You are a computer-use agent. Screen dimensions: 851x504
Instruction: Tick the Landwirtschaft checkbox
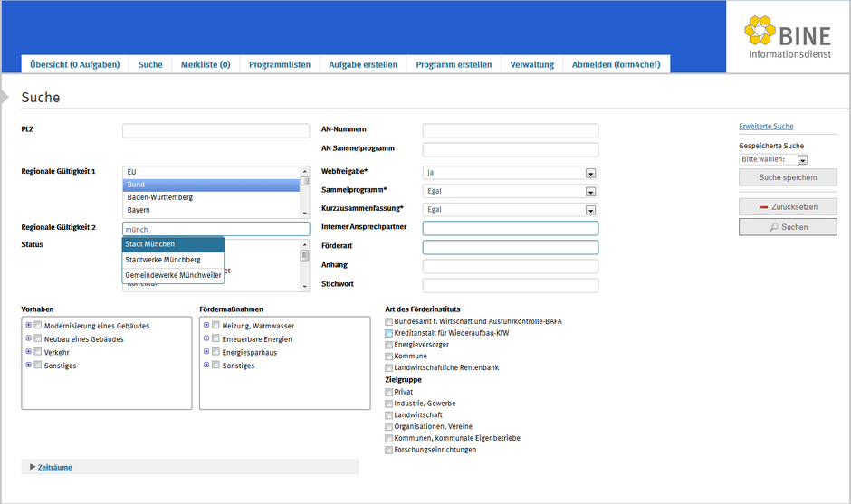click(x=388, y=415)
